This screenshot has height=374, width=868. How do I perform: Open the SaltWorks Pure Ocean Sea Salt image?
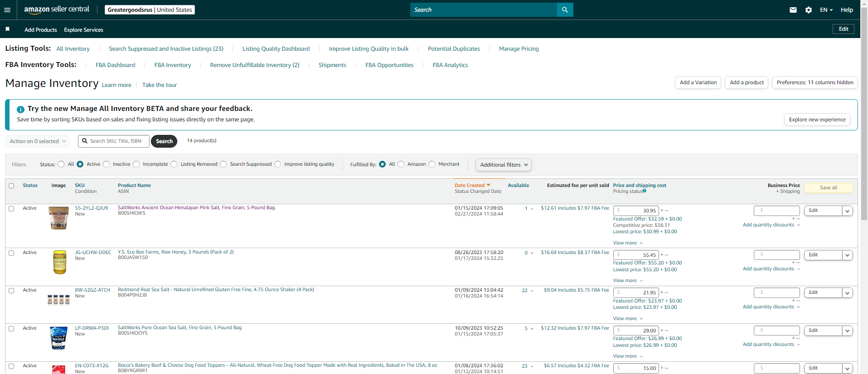click(x=58, y=338)
